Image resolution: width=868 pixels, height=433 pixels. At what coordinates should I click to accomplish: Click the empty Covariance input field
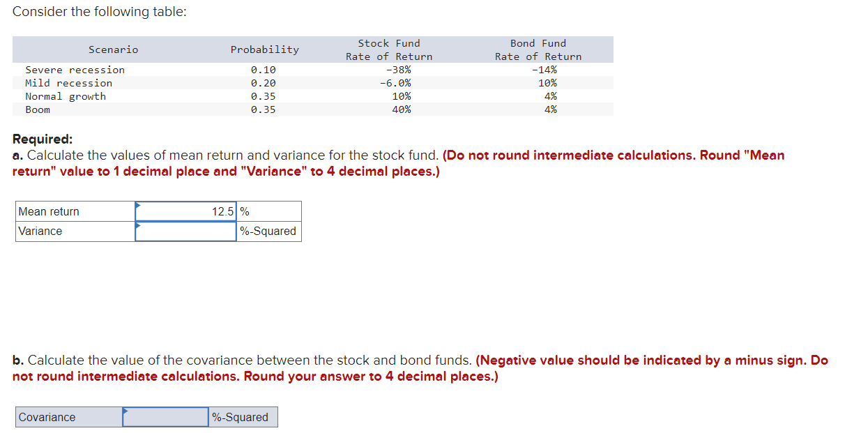[x=164, y=416]
